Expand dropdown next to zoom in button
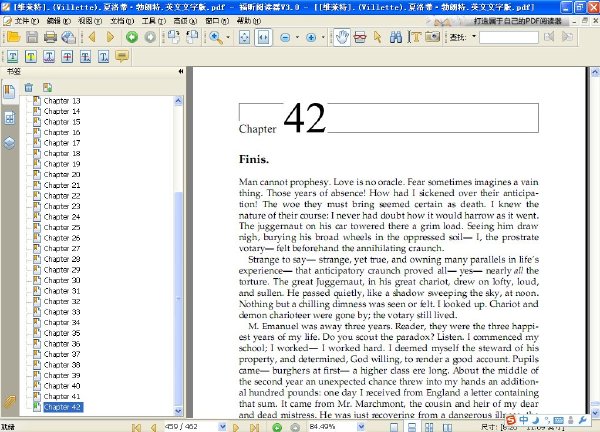 point(323,37)
